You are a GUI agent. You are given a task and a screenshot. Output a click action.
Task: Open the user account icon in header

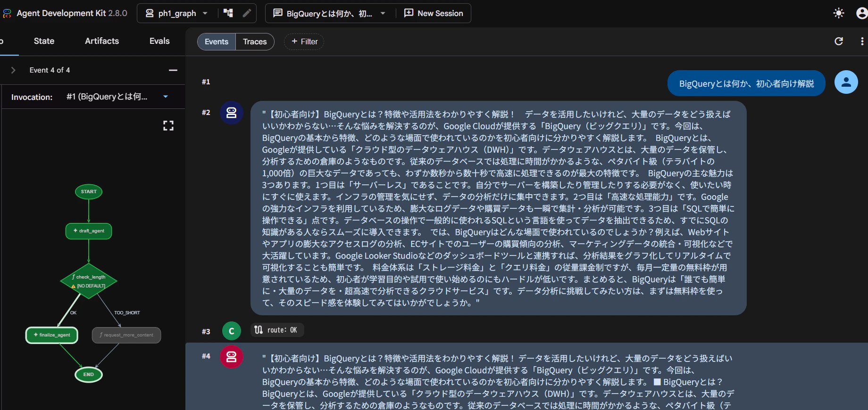861,13
